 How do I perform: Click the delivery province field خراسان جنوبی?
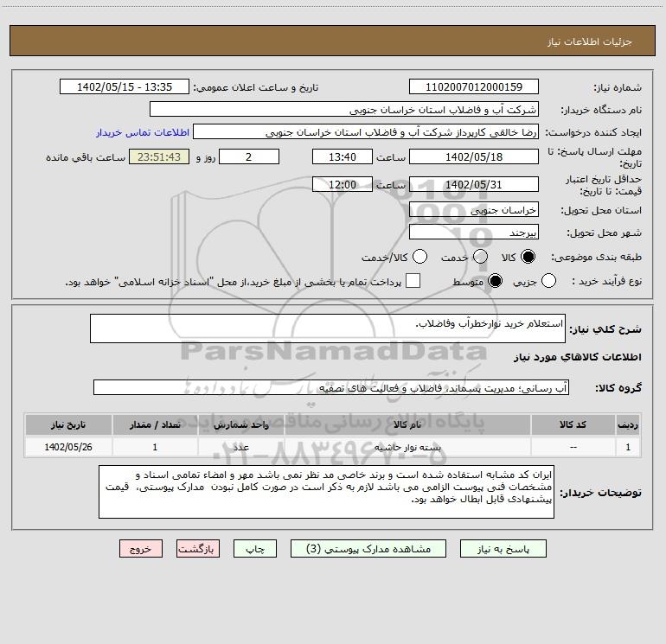coord(474,209)
